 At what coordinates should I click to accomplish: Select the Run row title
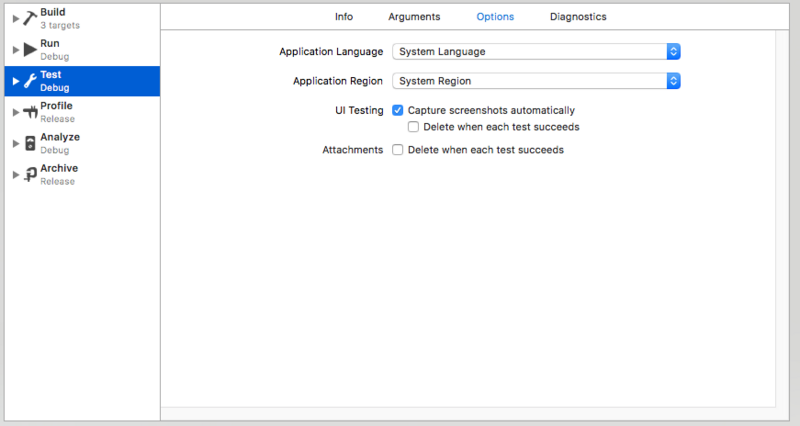point(50,43)
